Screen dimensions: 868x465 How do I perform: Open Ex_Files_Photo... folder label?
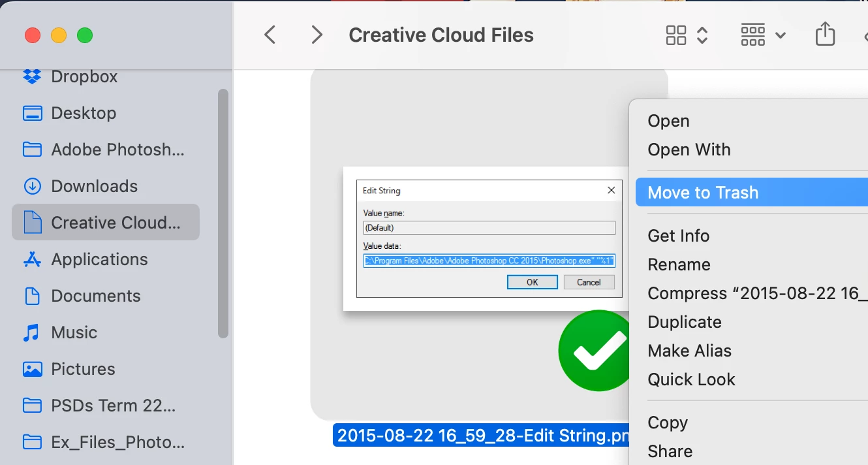point(118,442)
